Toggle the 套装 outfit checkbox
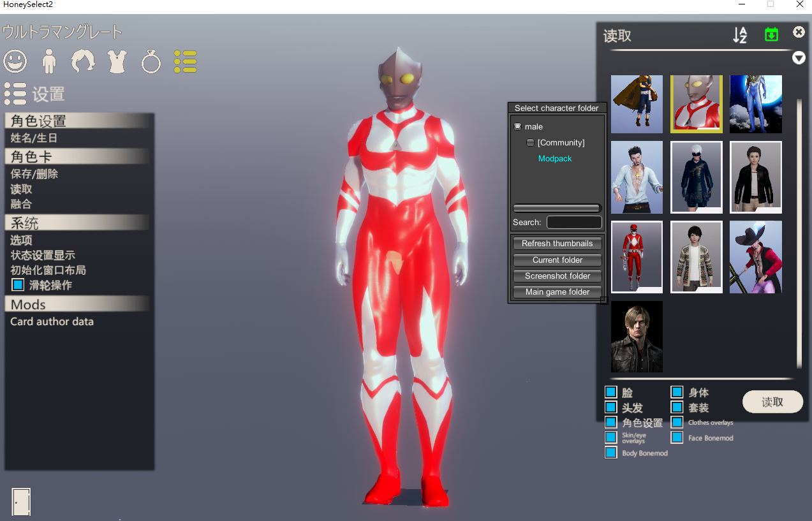This screenshot has height=521, width=812. (x=677, y=407)
